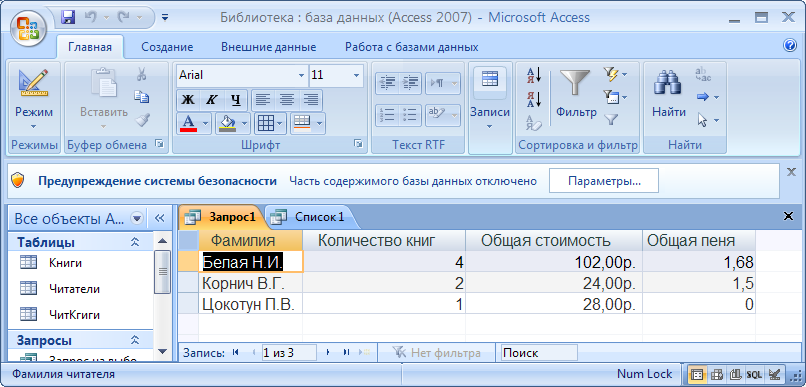806x387 pixels.
Task: Open the Help question mark icon
Action: (790, 46)
